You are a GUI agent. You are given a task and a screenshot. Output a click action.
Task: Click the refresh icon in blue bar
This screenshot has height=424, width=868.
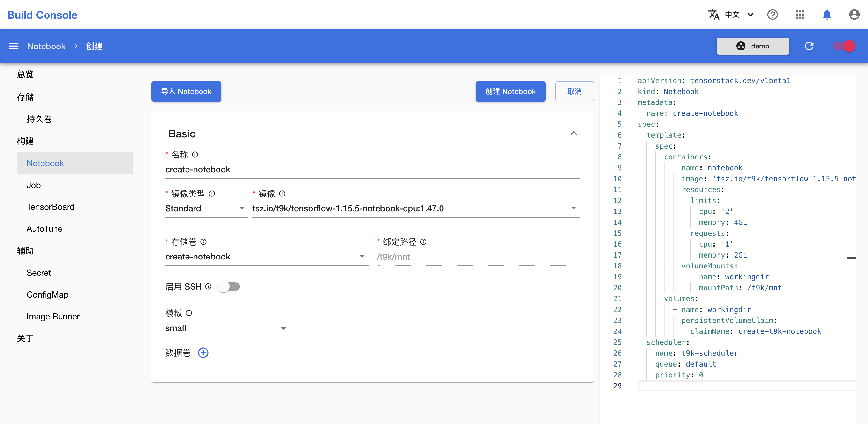click(x=809, y=46)
